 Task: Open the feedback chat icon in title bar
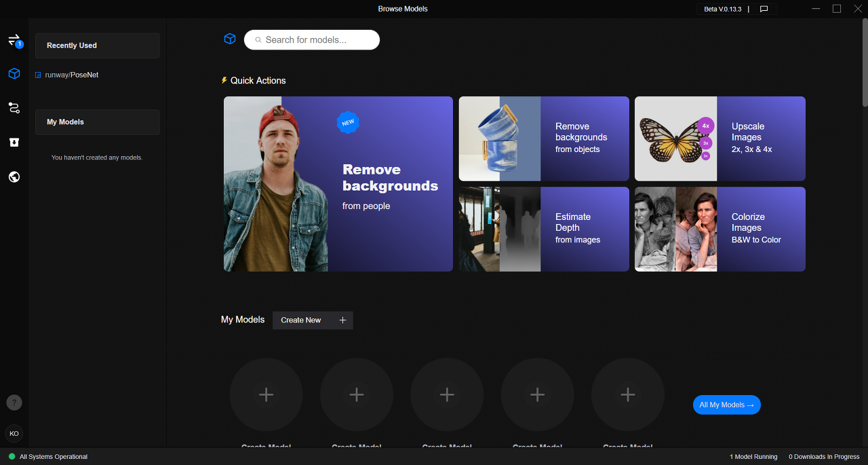(764, 9)
